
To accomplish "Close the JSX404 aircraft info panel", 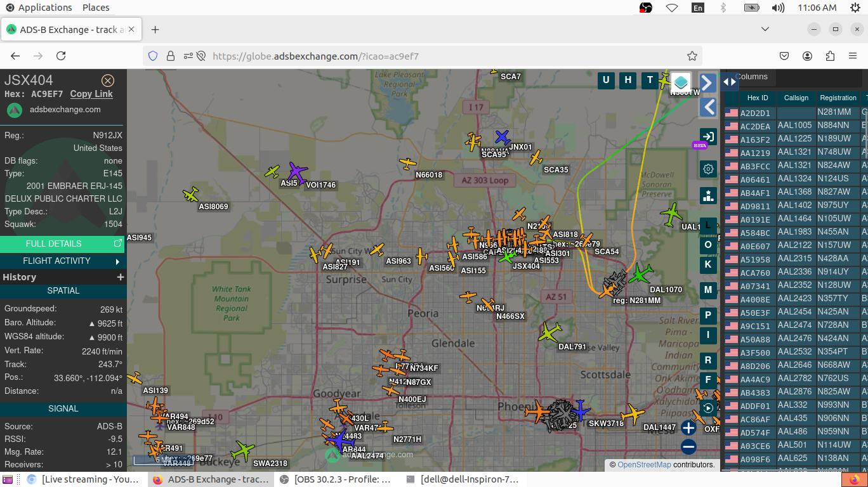I will (108, 81).
